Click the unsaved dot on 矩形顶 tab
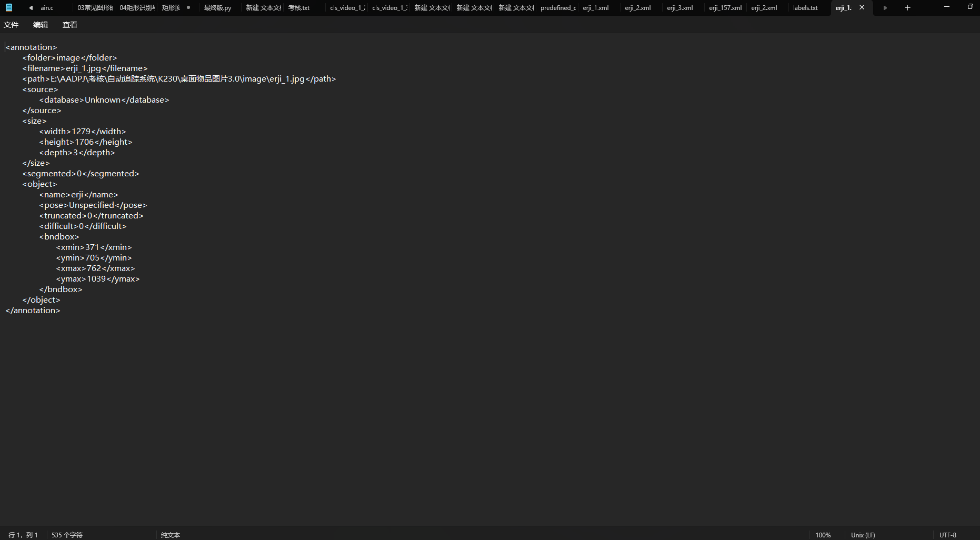This screenshot has width=980, height=540. (188, 7)
